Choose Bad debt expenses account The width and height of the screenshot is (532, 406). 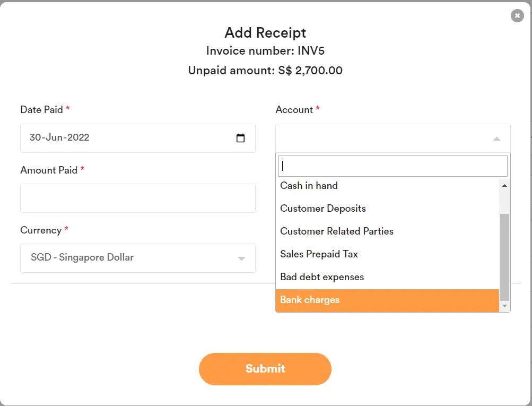point(321,277)
